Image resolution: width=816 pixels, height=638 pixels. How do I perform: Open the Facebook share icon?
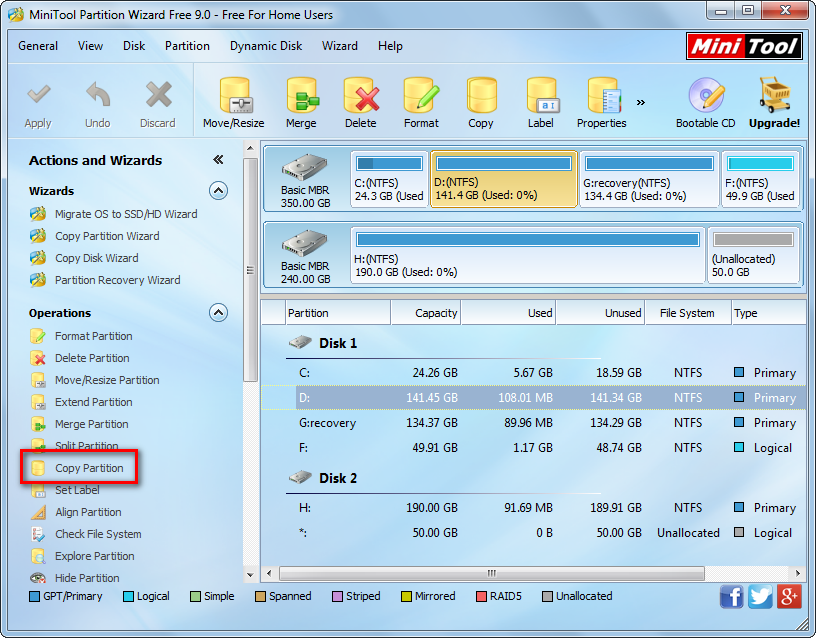click(732, 596)
